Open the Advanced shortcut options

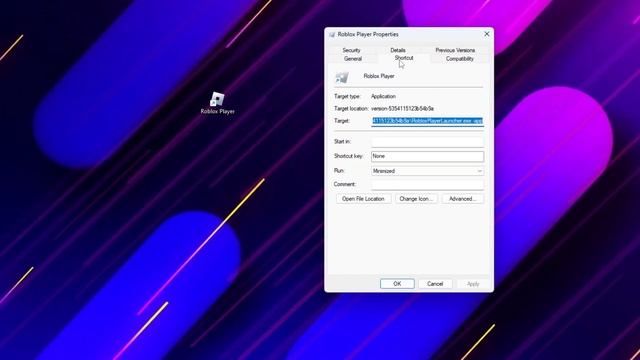point(462,199)
